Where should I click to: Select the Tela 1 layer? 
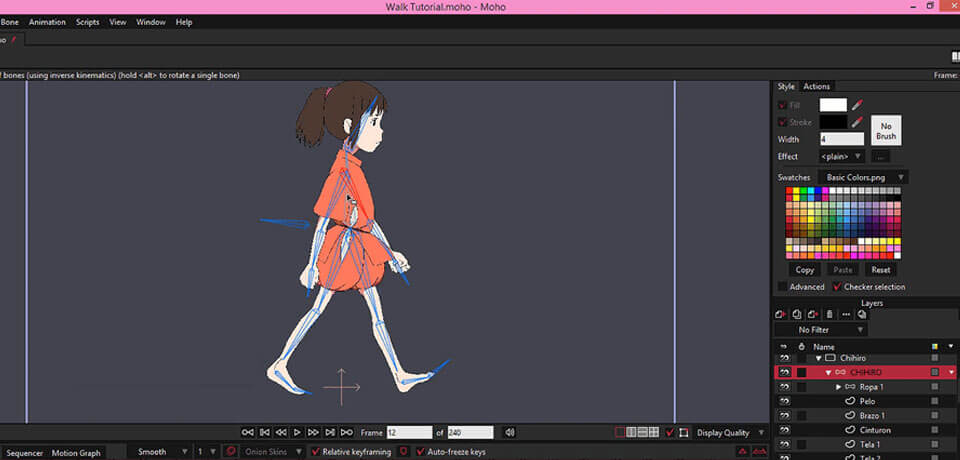point(864,444)
